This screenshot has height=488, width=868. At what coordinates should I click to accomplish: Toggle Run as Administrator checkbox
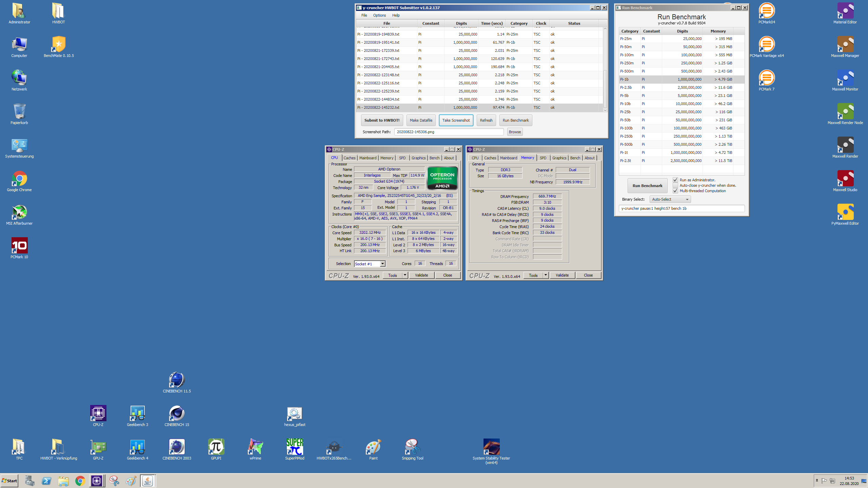pyautogui.click(x=675, y=180)
